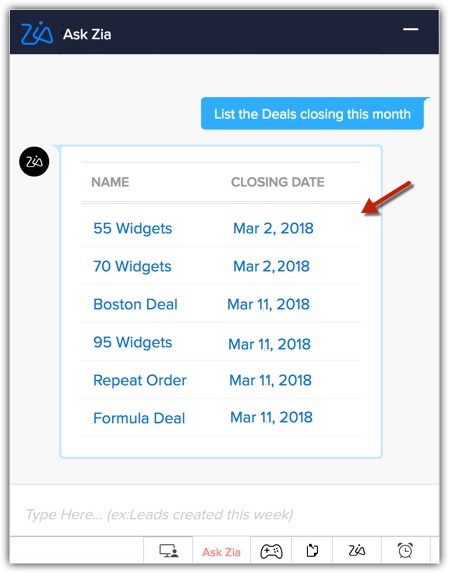This screenshot has height=573, width=449.
Task: Select the Ask Zia tab
Action: tap(221, 552)
